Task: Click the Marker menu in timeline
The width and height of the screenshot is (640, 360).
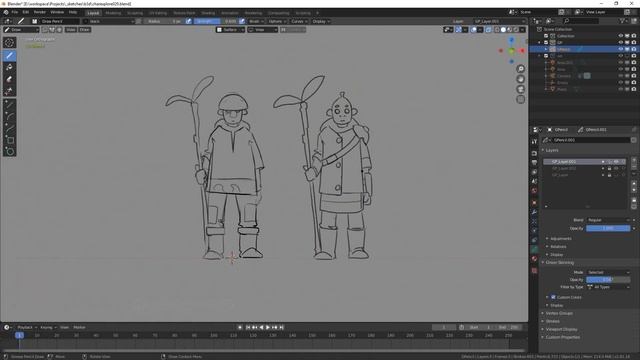Action: click(x=79, y=327)
